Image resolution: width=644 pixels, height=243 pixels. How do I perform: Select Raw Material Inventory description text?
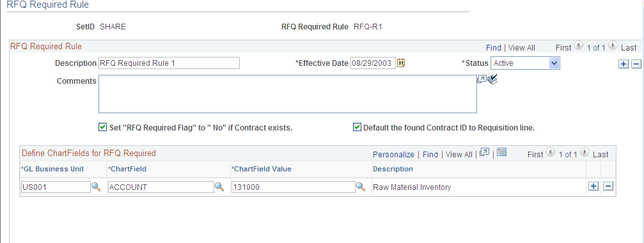(412, 187)
